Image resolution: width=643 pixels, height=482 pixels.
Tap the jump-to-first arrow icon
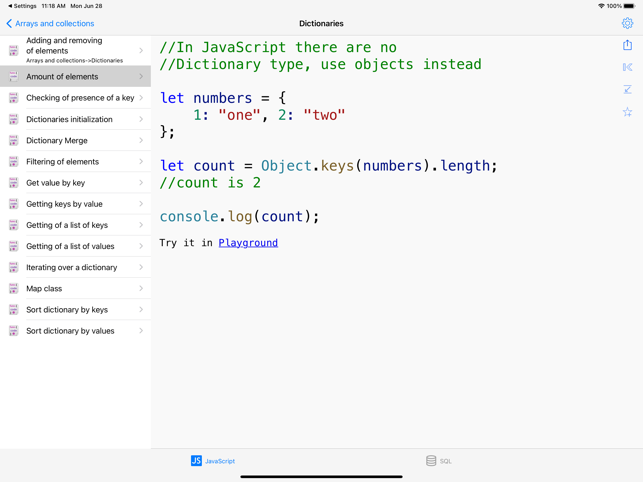point(627,67)
